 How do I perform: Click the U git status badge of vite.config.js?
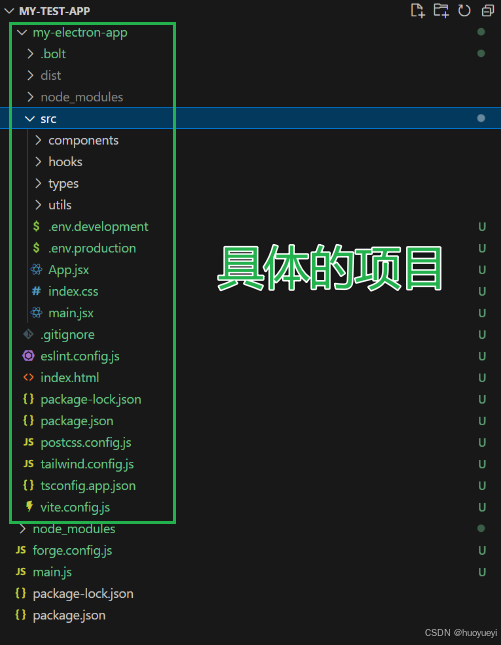click(482, 507)
